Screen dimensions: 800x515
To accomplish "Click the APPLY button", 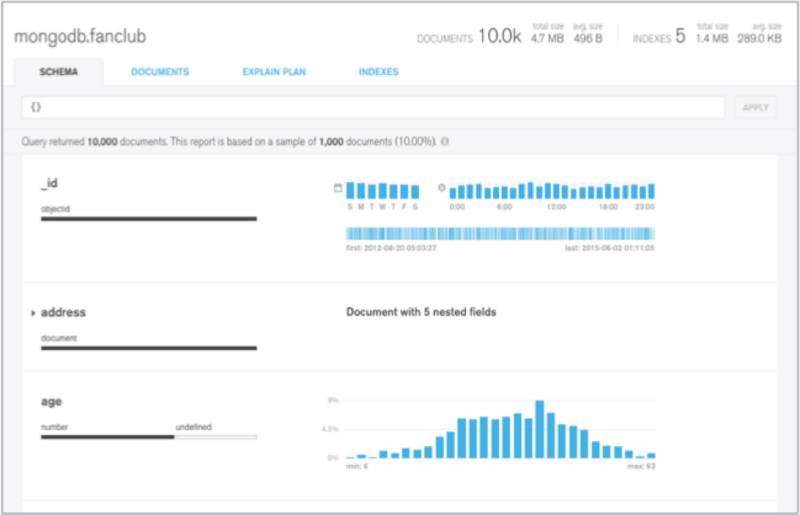I will click(x=756, y=108).
